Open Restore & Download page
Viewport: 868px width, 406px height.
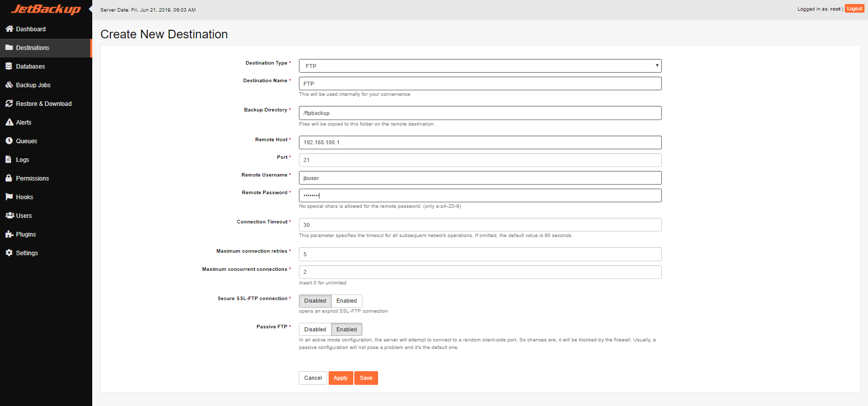click(46, 104)
